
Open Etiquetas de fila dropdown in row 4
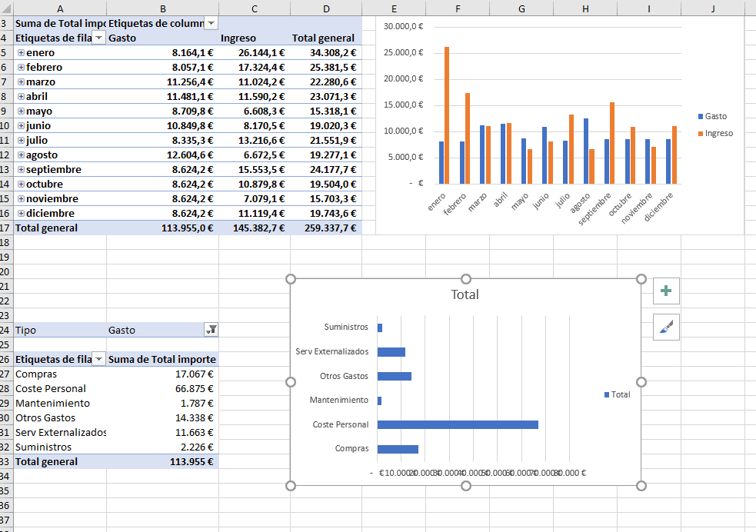pyautogui.click(x=98, y=38)
